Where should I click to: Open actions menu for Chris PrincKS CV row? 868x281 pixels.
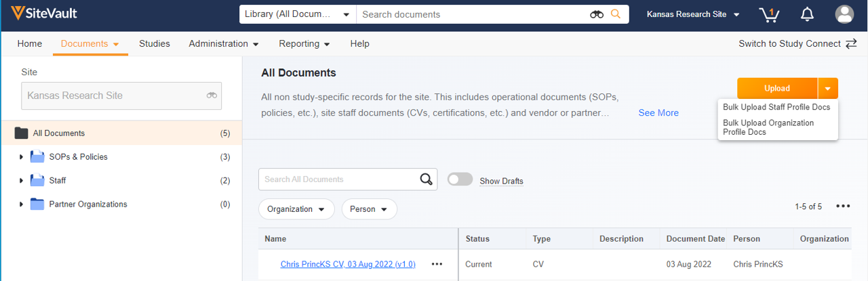(x=437, y=264)
